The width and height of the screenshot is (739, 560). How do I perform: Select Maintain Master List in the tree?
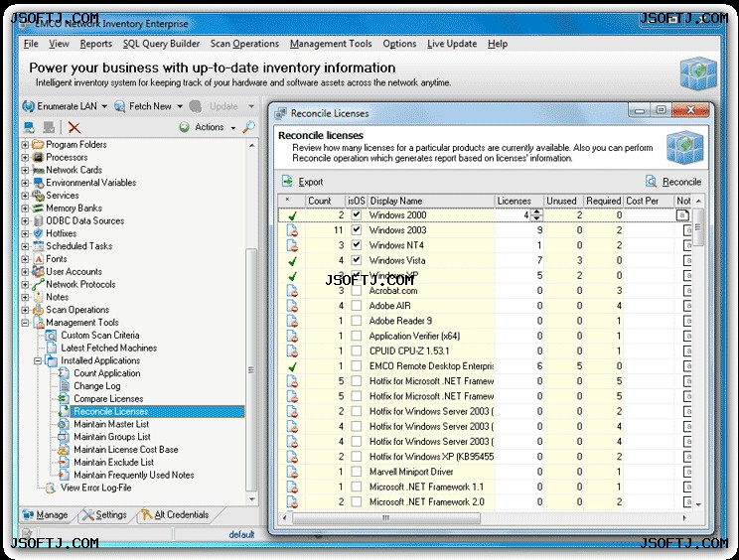tap(111, 424)
